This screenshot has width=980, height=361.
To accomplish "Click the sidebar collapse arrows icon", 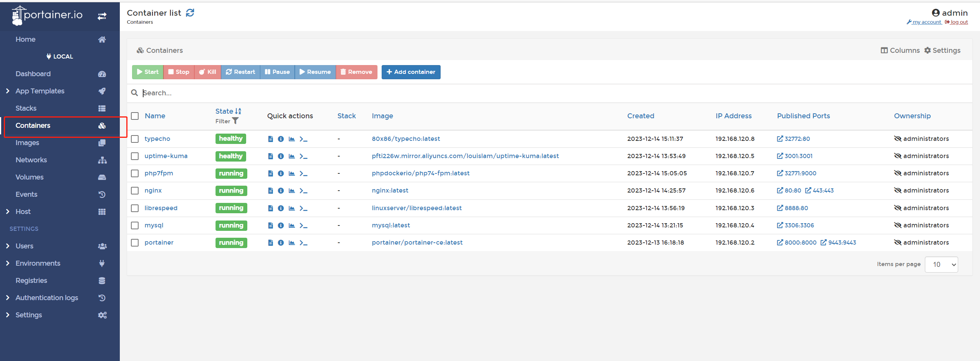I will pos(102,16).
